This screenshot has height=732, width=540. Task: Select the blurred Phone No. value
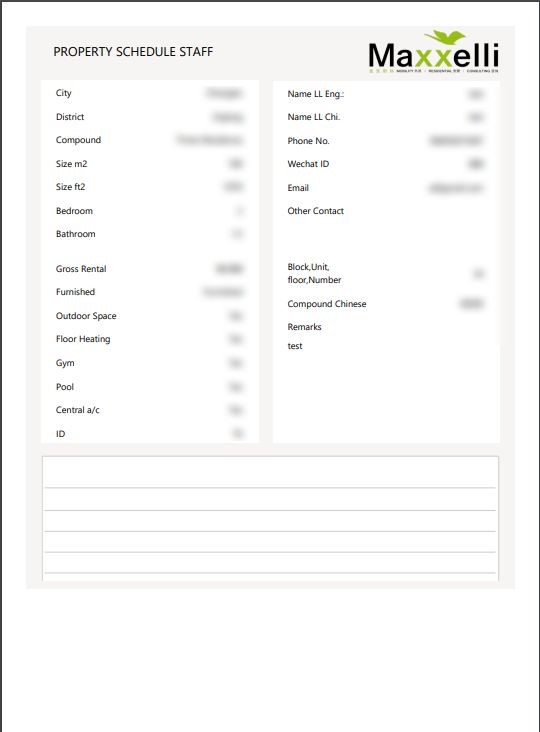click(456, 141)
